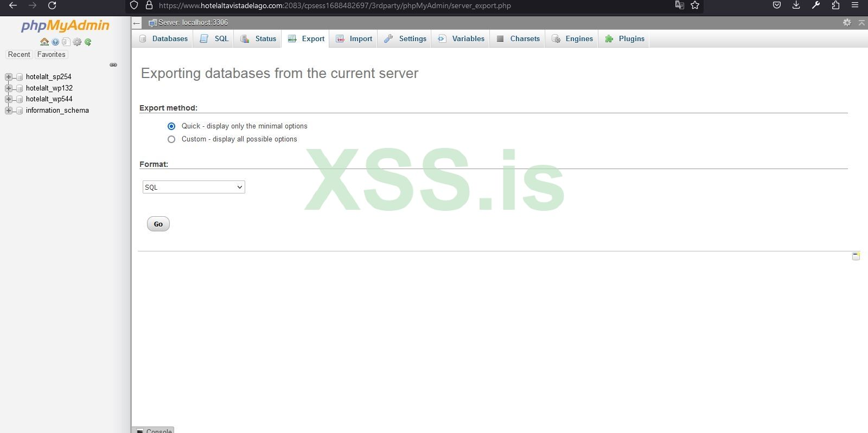Image resolution: width=868 pixels, height=433 pixels.
Task: Open the SQL tab
Action: [x=214, y=39]
